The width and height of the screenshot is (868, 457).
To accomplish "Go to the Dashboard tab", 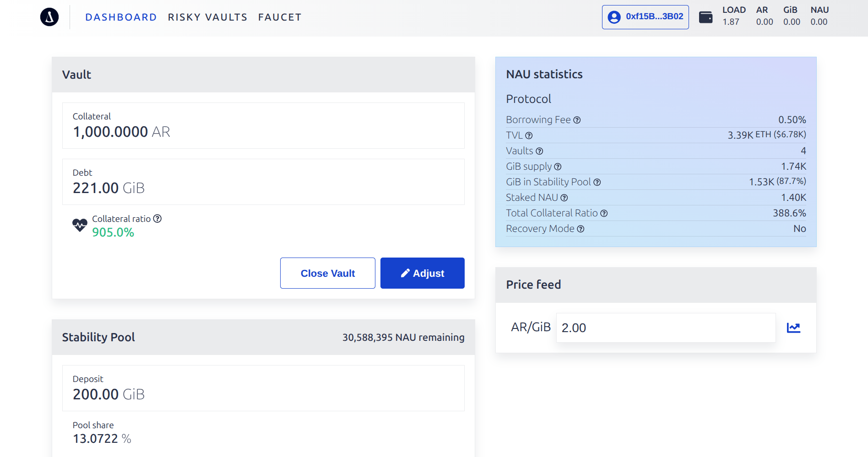I will 121,17.
